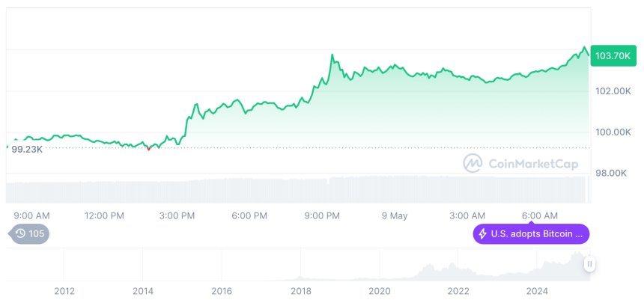Click the green 103.70K current price label

click(612, 56)
